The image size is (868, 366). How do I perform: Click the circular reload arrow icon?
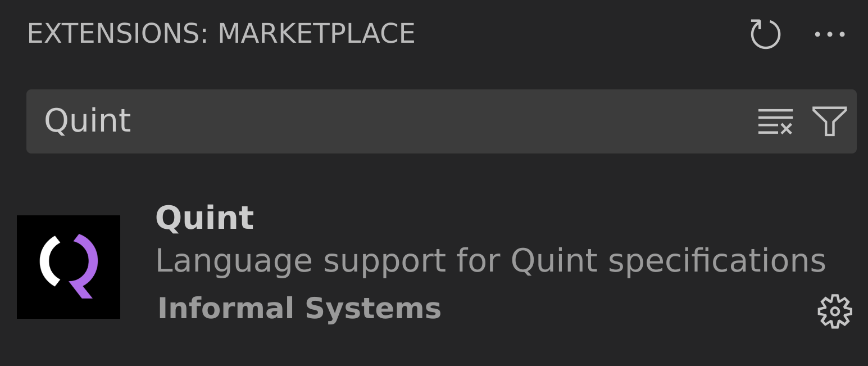765,34
